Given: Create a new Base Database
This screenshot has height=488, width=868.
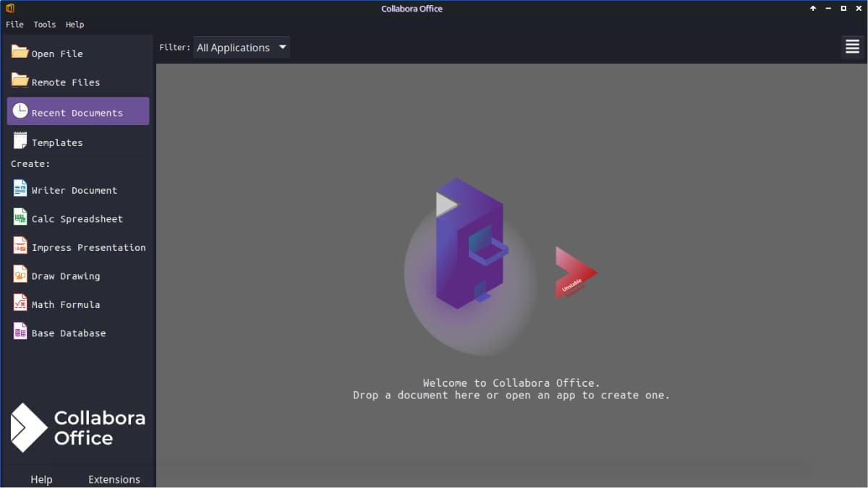Looking at the screenshot, I should (78, 333).
